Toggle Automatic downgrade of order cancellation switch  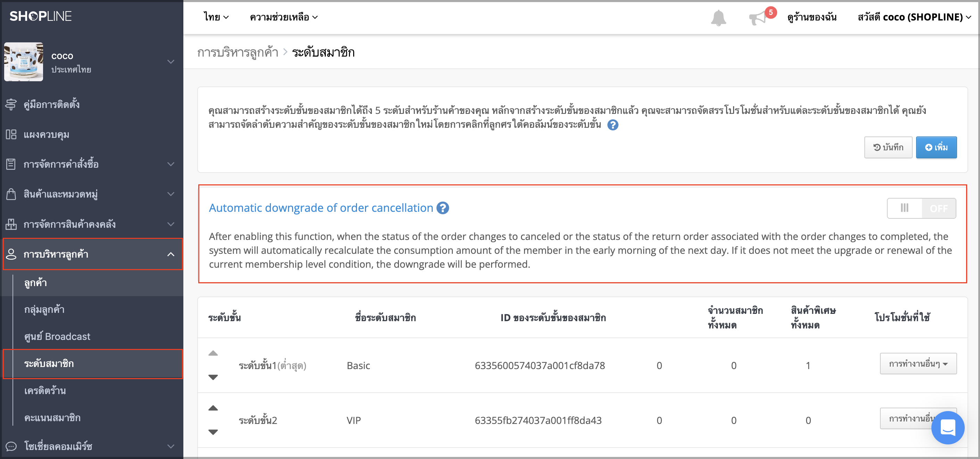921,208
